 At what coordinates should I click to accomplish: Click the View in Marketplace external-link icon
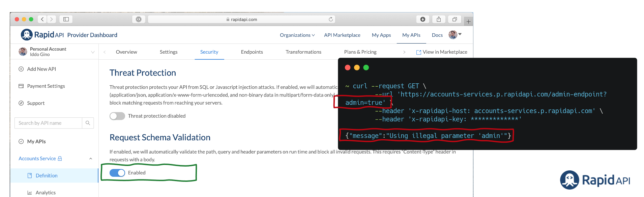click(x=419, y=52)
